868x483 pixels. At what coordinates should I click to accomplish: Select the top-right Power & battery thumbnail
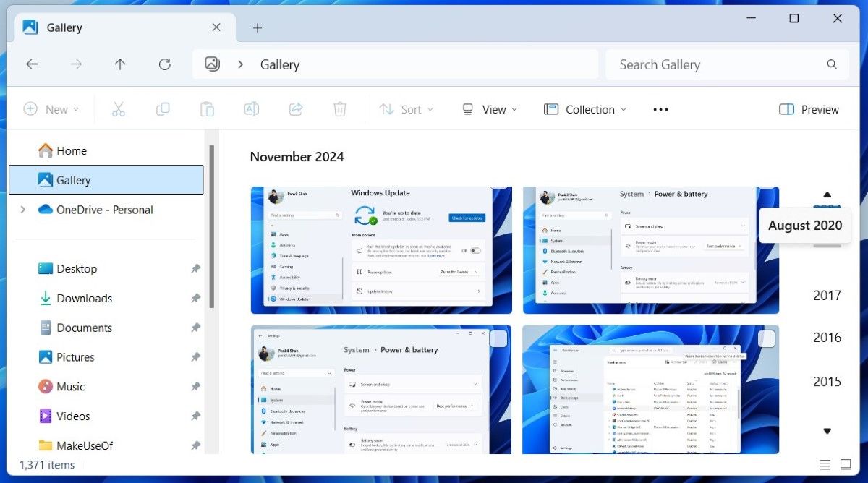point(651,250)
